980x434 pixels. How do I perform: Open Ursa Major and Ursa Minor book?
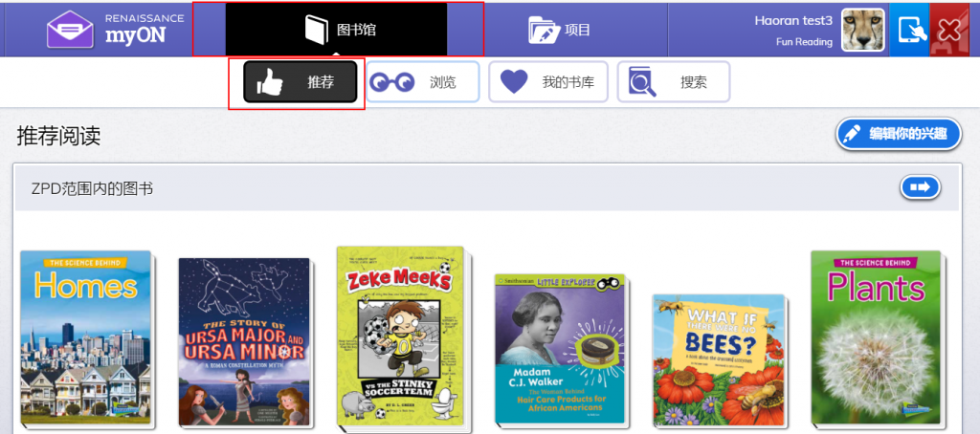[x=244, y=342]
